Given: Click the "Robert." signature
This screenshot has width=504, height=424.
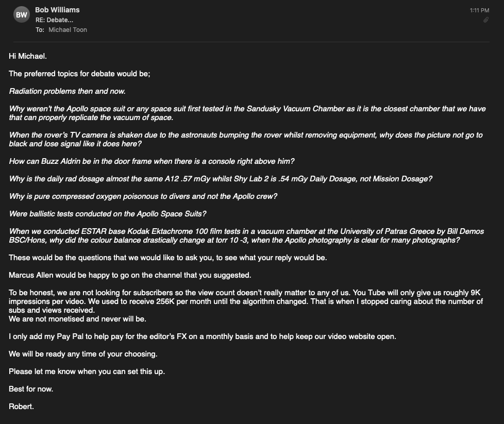Looking at the screenshot, I should click(22, 406).
